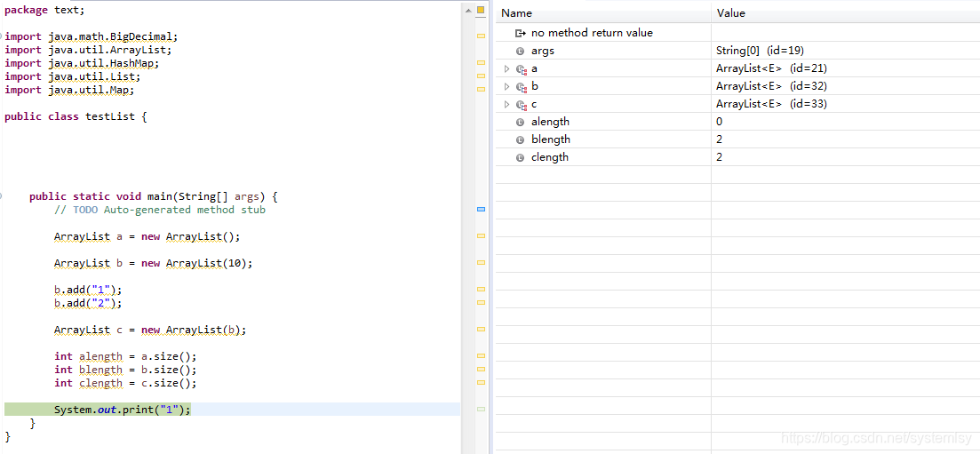The height and width of the screenshot is (454, 980).
Task: Click the warning marker for the 'int blength' line
Action: (x=482, y=369)
